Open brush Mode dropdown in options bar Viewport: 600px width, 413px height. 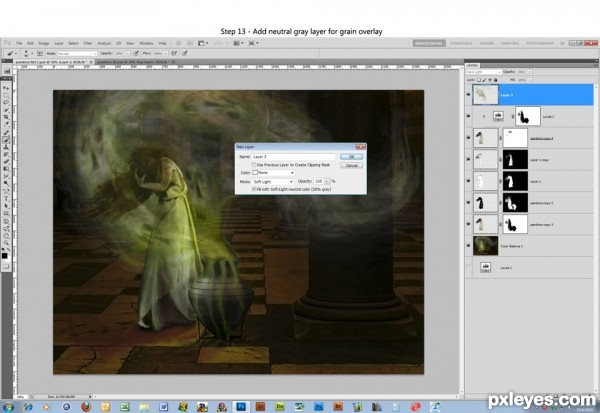click(x=77, y=54)
